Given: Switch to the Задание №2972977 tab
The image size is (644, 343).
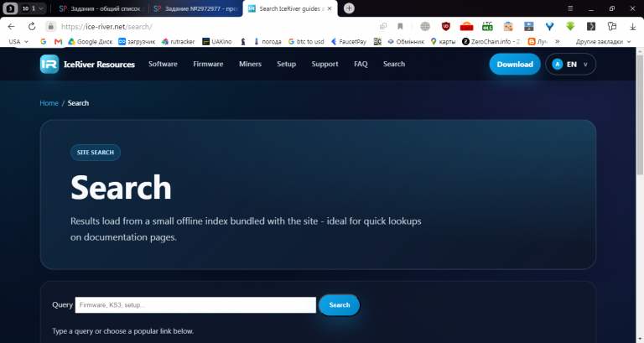Looking at the screenshot, I should click(196, 8).
